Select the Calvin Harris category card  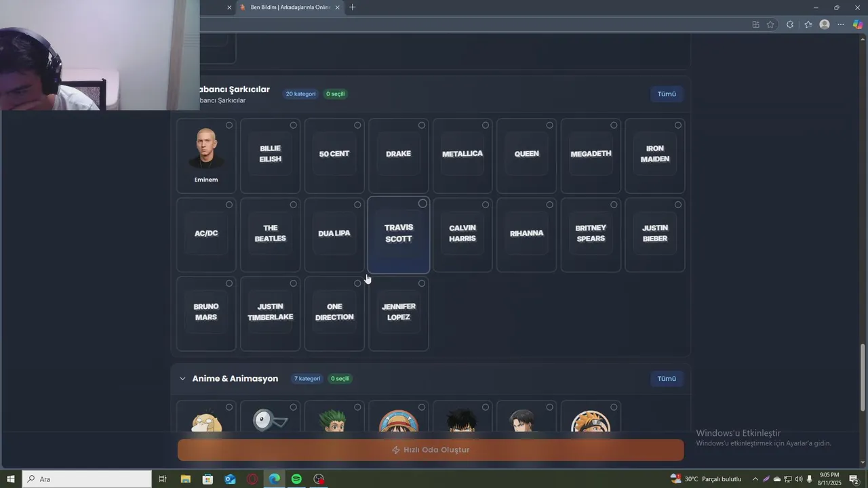[462, 235]
